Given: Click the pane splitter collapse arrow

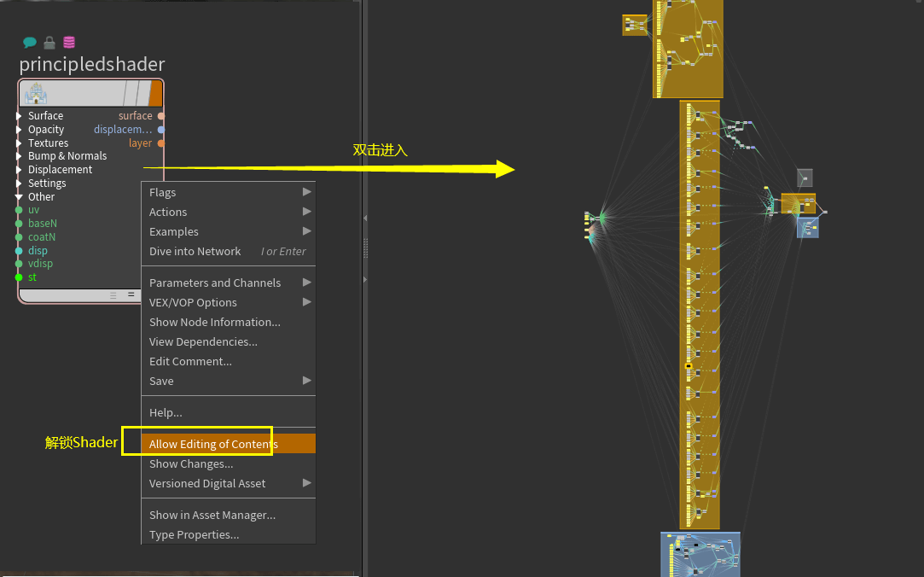Looking at the screenshot, I should click(365, 218).
